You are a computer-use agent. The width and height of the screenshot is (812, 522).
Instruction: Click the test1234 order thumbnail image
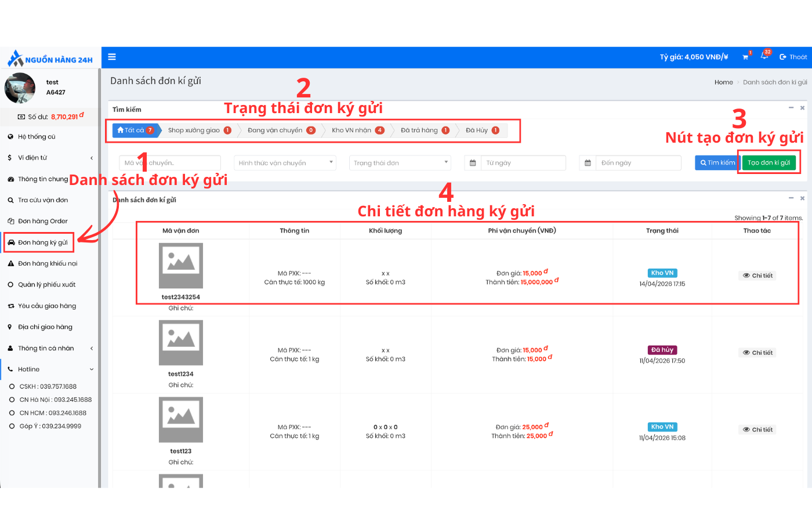pyautogui.click(x=181, y=343)
